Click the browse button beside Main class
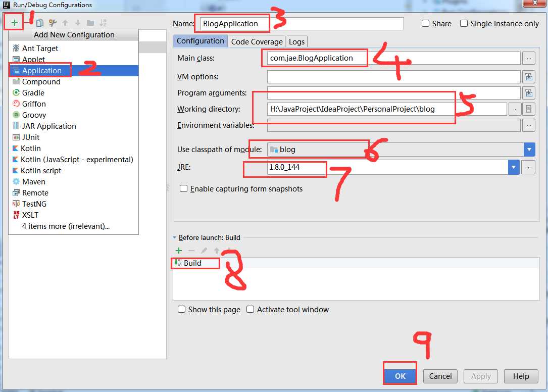 (x=529, y=58)
